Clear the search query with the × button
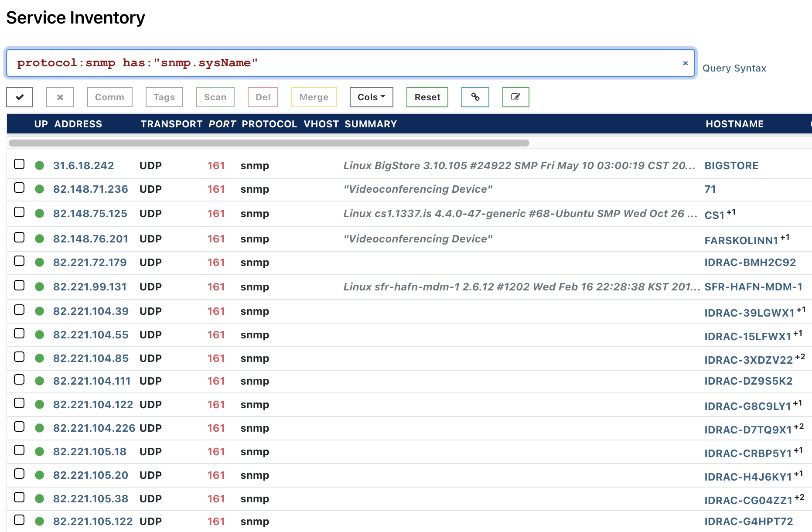Screen dimensions: 812x532 point(685,63)
